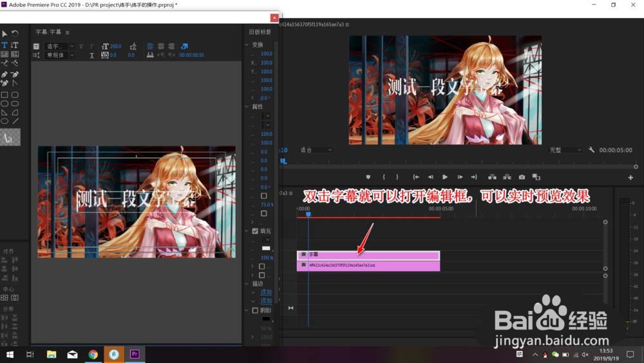This screenshot has height=363, width=644.
Task: Click the Extract button in monitor
Action: pos(507,177)
